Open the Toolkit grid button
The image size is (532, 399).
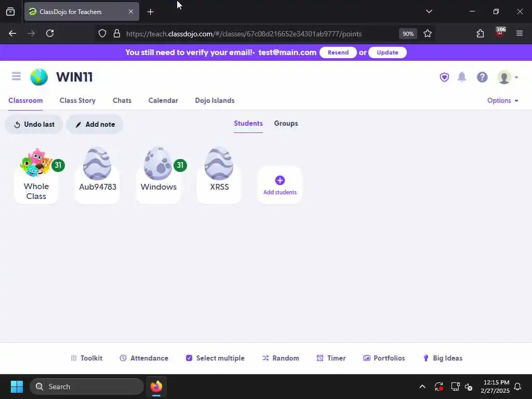click(x=86, y=358)
